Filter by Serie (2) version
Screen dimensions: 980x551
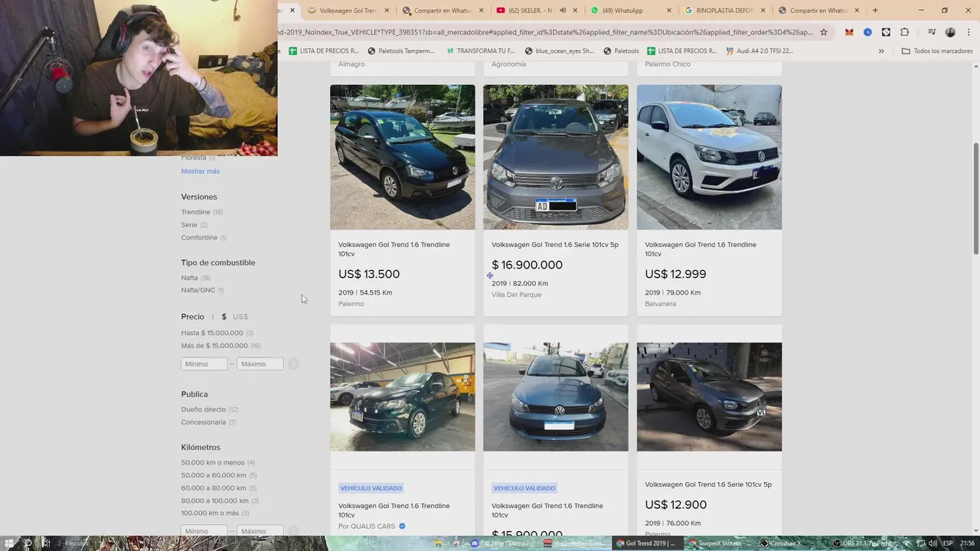194,225
